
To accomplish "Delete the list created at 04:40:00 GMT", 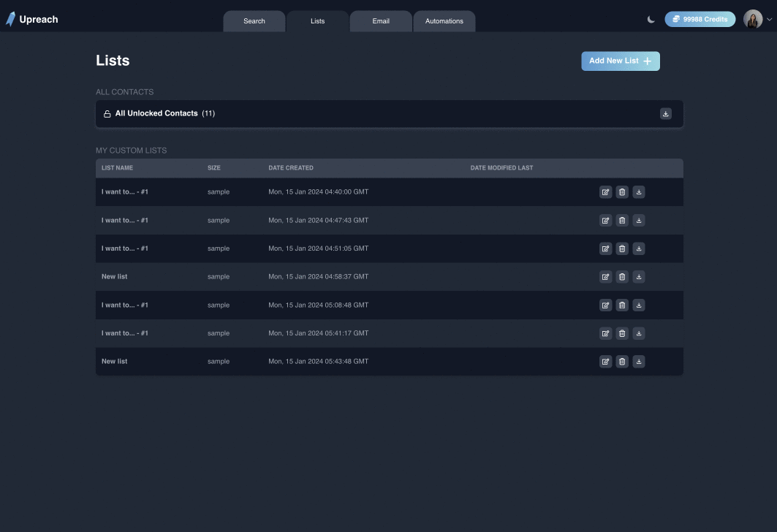I will click(622, 192).
